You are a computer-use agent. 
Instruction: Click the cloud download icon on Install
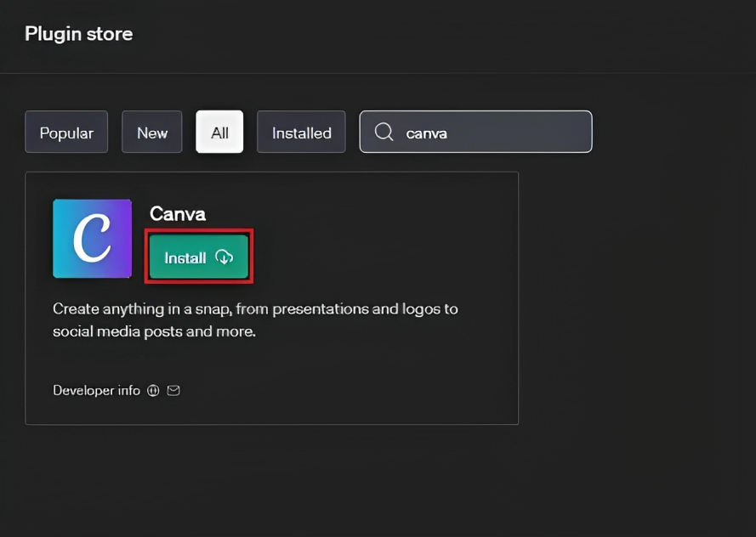pos(224,257)
